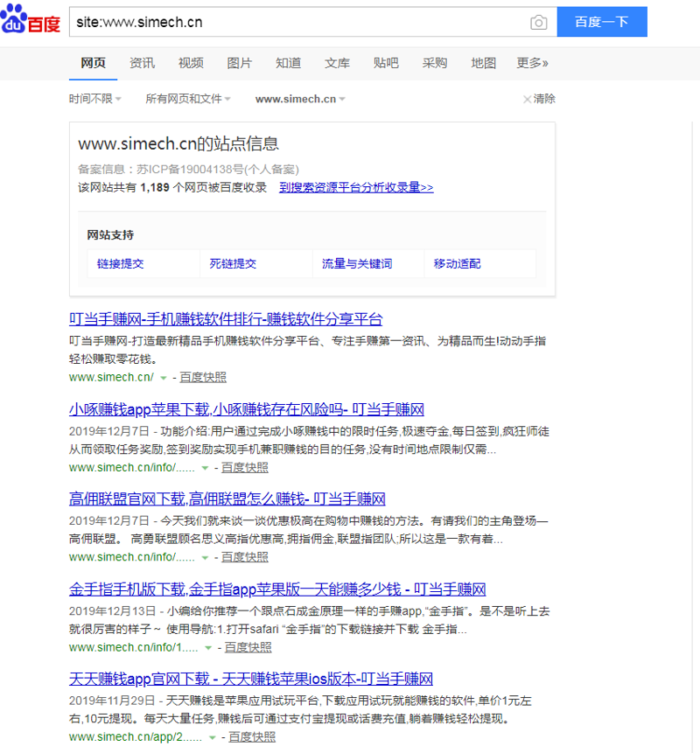Click the www.simech.cn/info/1..... green URL
700x753 pixels.
point(134,647)
